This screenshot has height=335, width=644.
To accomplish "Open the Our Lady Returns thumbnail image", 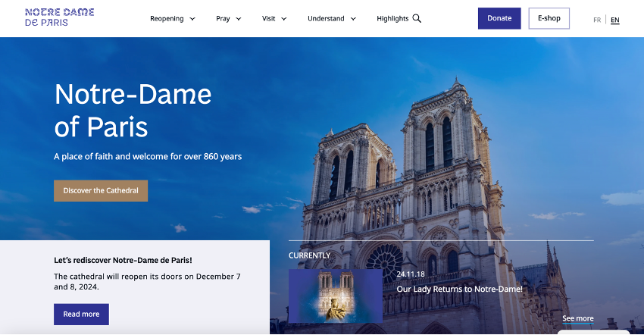I will pos(336,296).
